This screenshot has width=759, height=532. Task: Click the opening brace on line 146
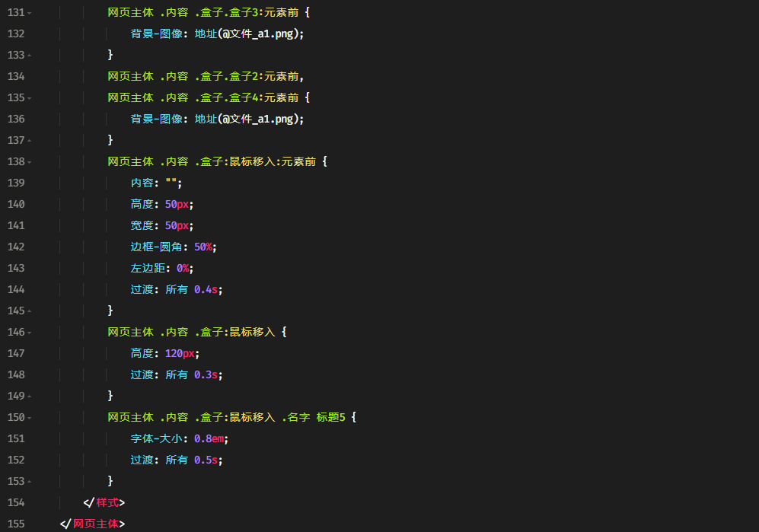[284, 332]
